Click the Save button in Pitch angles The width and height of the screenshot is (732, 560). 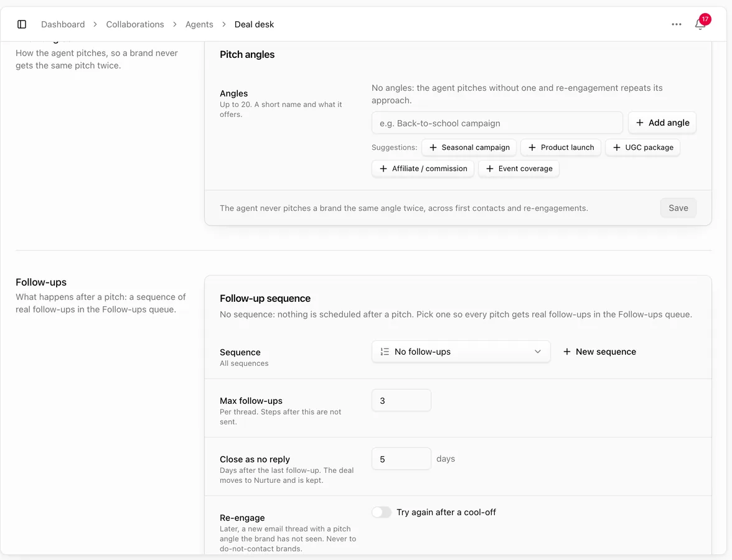pos(678,208)
